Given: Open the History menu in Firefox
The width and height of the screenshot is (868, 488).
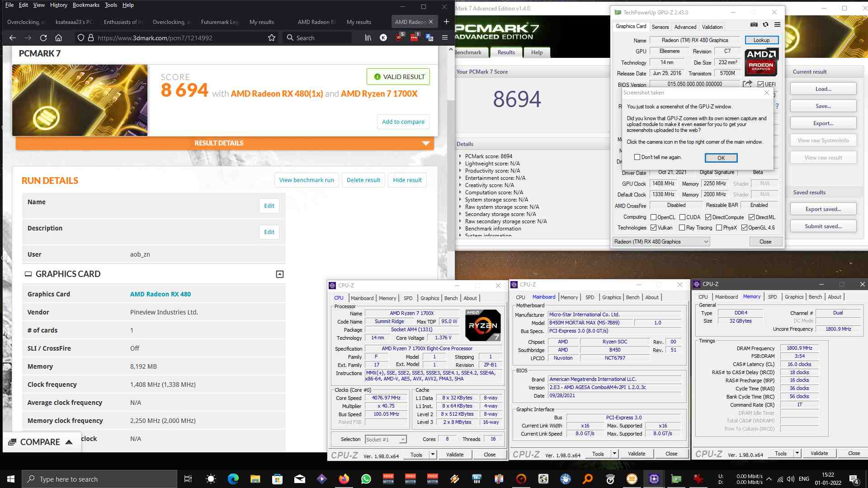Looking at the screenshot, I should tap(58, 5).
